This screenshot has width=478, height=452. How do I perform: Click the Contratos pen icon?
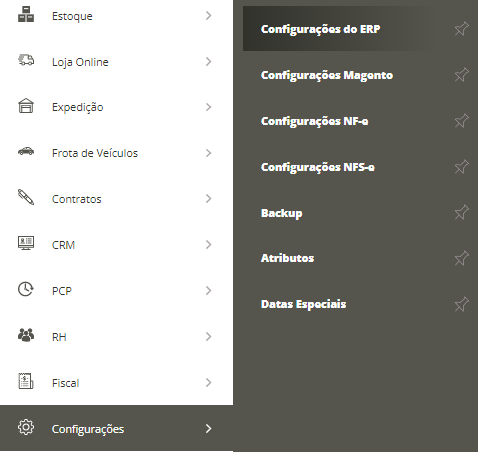26,197
